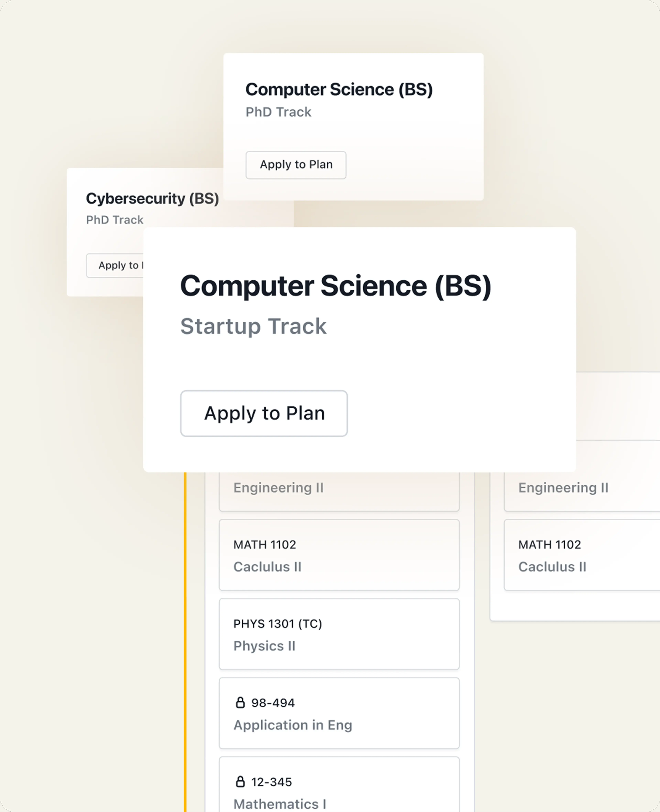The height and width of the screenshot is (812, 660).
Task: Open the Computer Science (BS) PhD Track heading
Action: pyautogui.click(x=339, y=90)
